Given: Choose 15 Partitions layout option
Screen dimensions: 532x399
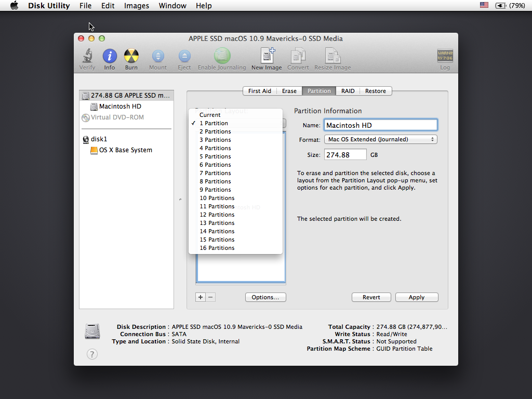Looking at the screenshot, I should [x=235, y=240].
